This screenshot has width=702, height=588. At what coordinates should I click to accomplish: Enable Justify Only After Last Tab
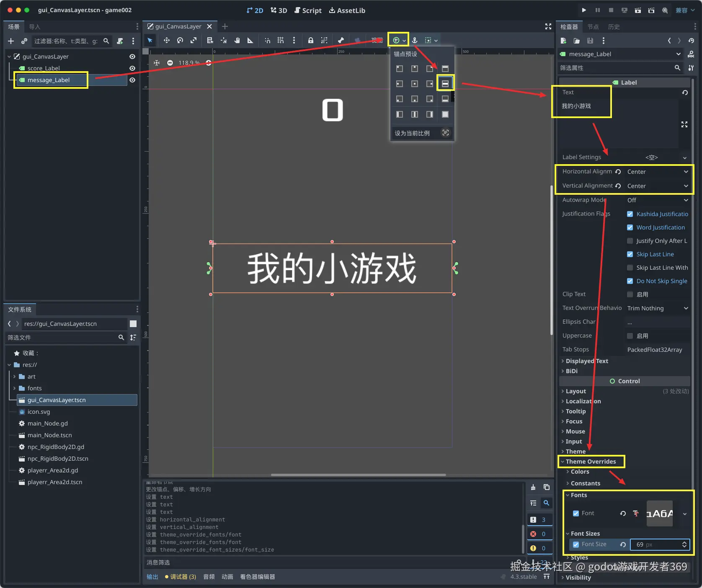(630, 241)
